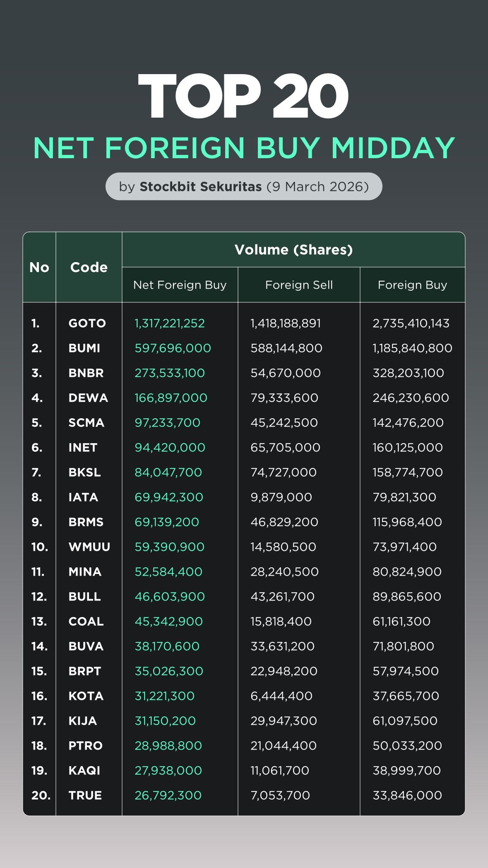Image resolution: width=488 pixels, height=868 pixels.
Task: Click the Code column header
Action: 89,267
